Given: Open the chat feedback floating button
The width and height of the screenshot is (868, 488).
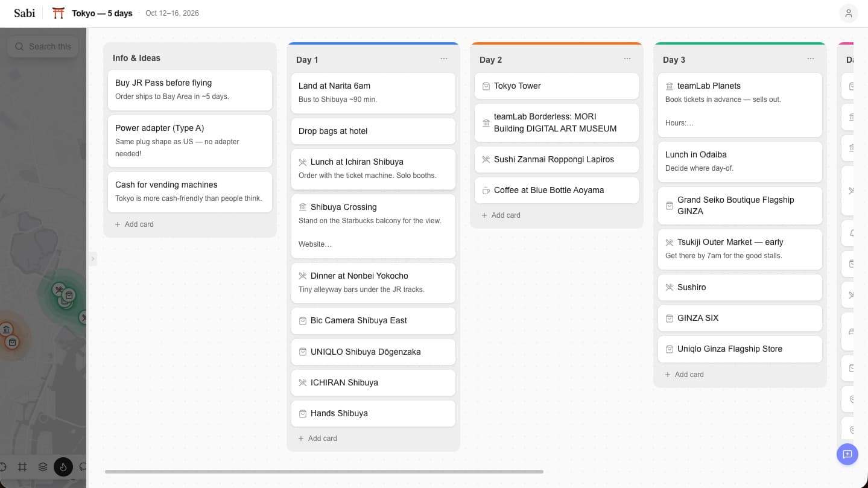Looking at the screenshot, I should point(847,454).
